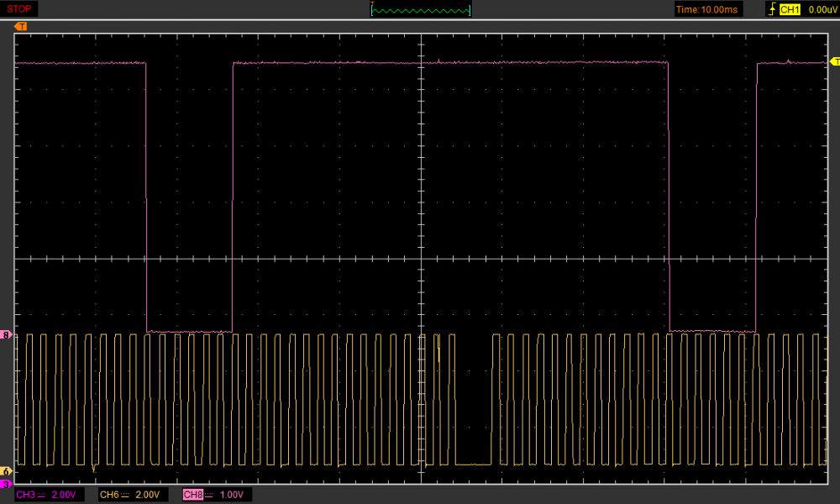Click the orange T trigger position marker
Viewport: 840px width, 504px height.
(21, 26)
